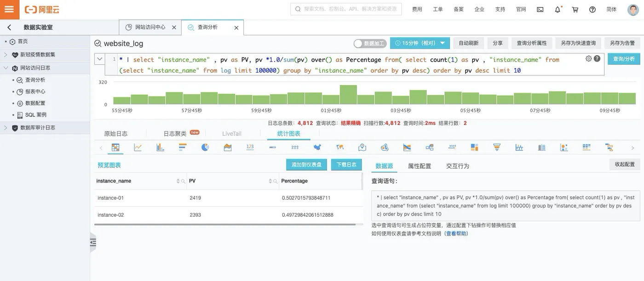Open the 简体 language selector
The width and height of the screenshot is (644, 281).
coord(611,9)
